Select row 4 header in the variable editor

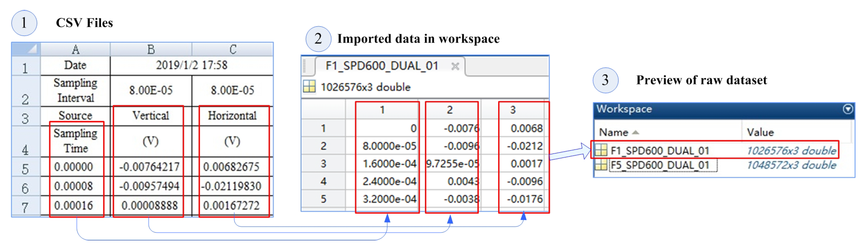pos(323,181)
